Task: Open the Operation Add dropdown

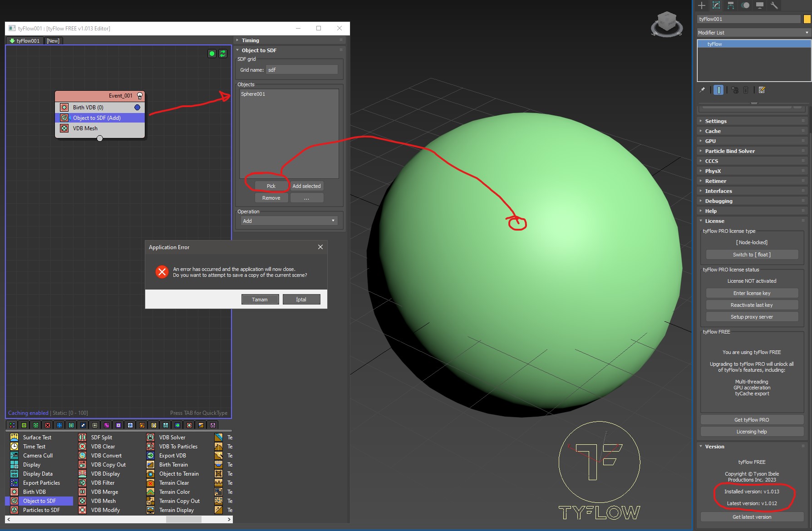Action: point(289,221)
